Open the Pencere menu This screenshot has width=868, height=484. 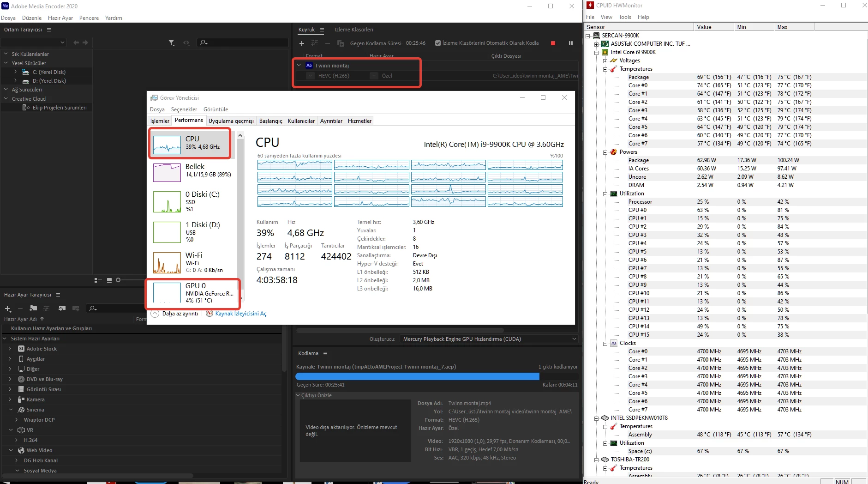(89, 18)
